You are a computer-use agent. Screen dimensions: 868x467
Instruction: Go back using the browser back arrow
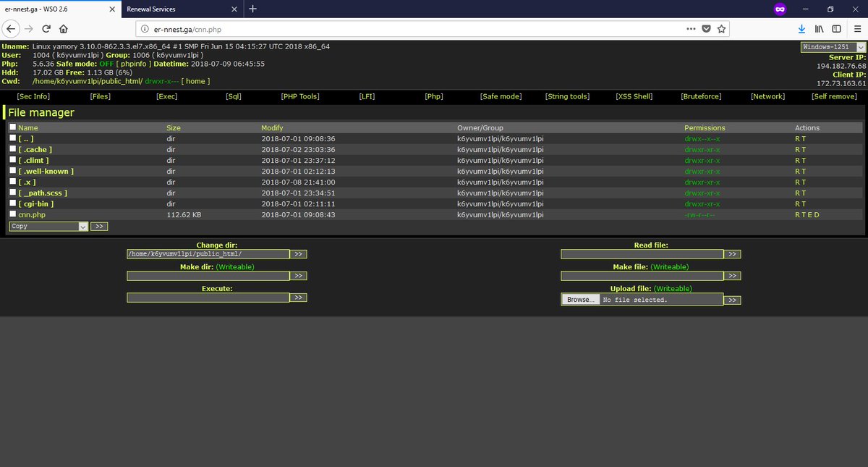[x=12, y=29]
